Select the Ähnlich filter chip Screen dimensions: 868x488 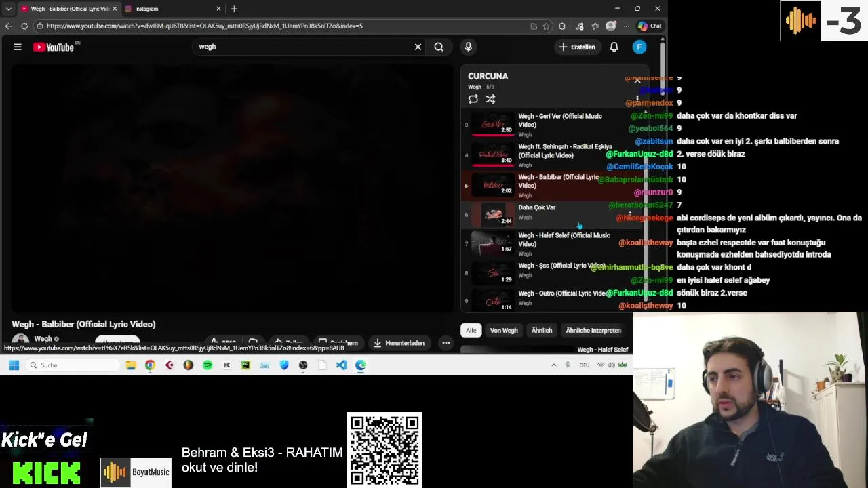tap(542, 330)
